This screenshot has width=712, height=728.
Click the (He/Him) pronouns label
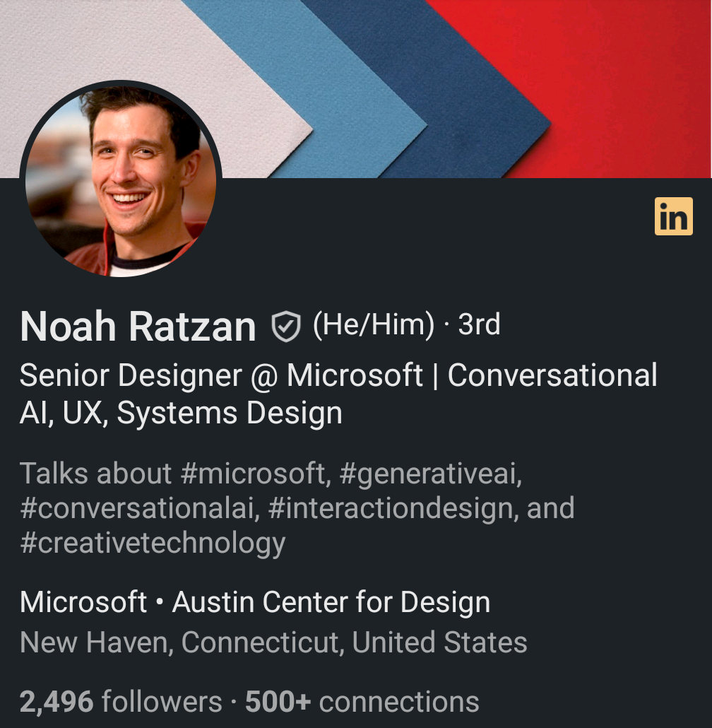click(374, 324)
